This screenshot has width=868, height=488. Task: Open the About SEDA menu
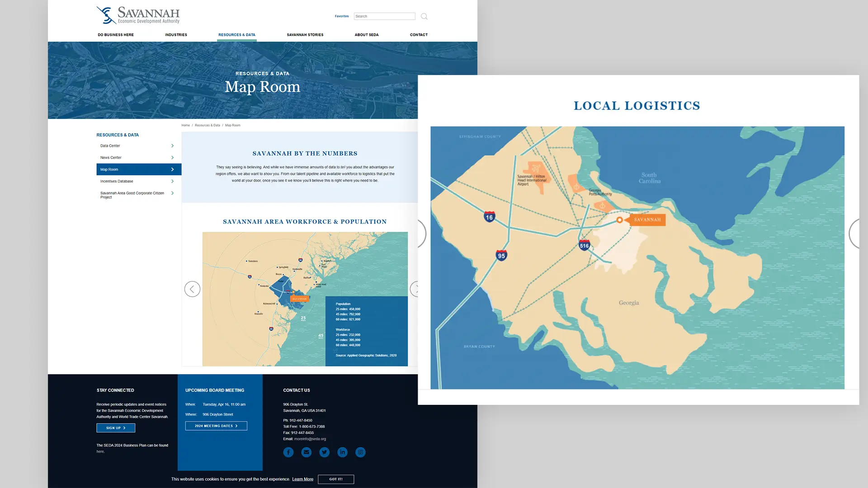(x=367, y=35)
